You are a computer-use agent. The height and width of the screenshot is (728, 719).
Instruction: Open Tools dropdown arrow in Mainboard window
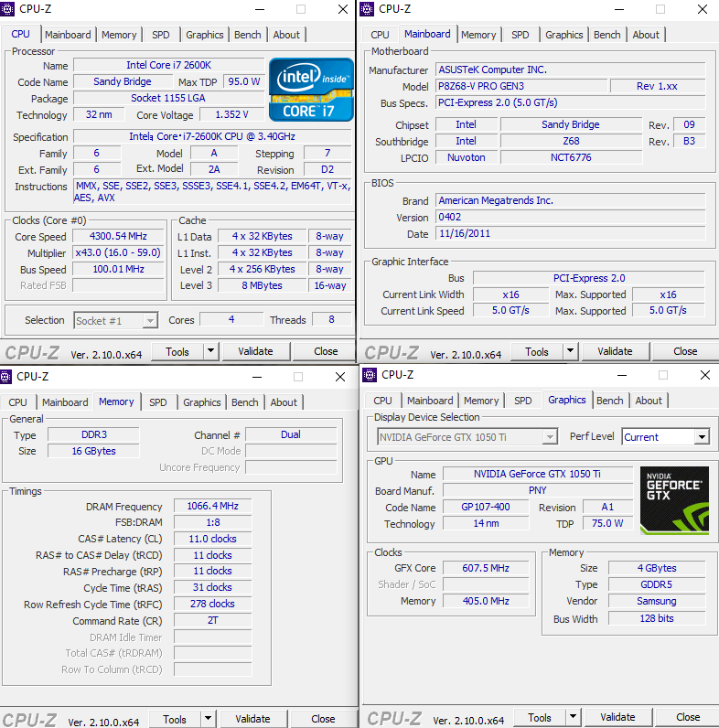(571, 351)
